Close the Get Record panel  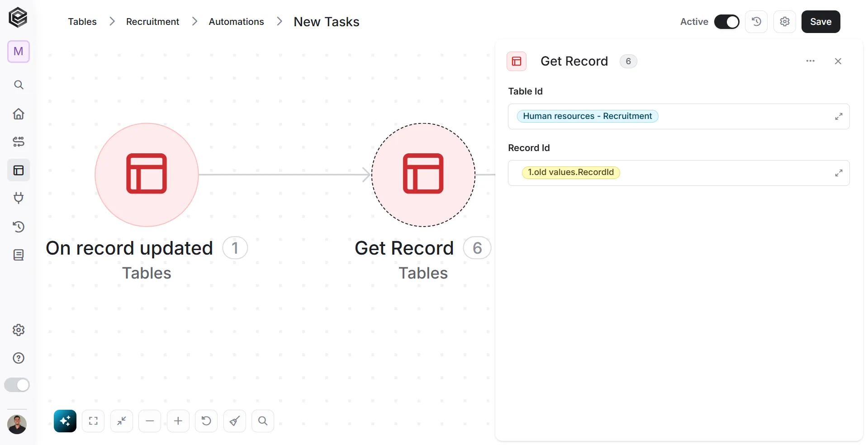pyautogui.click(x=838, y=61)
